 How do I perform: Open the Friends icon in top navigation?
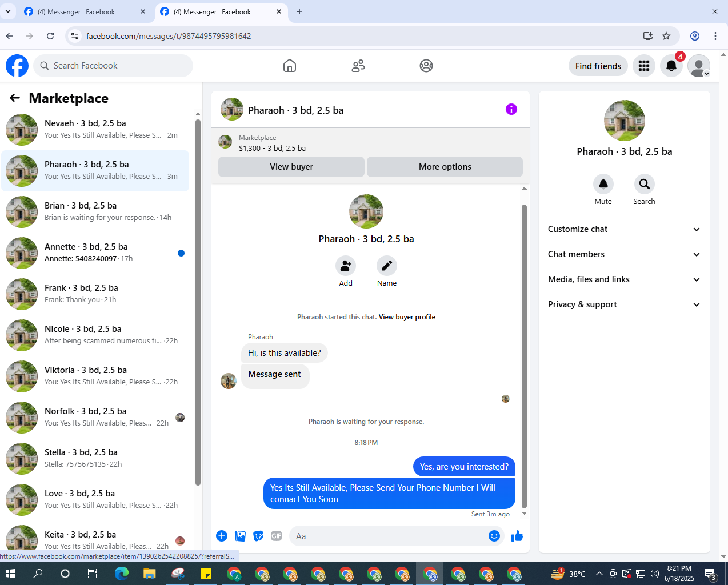click(358, 66)
